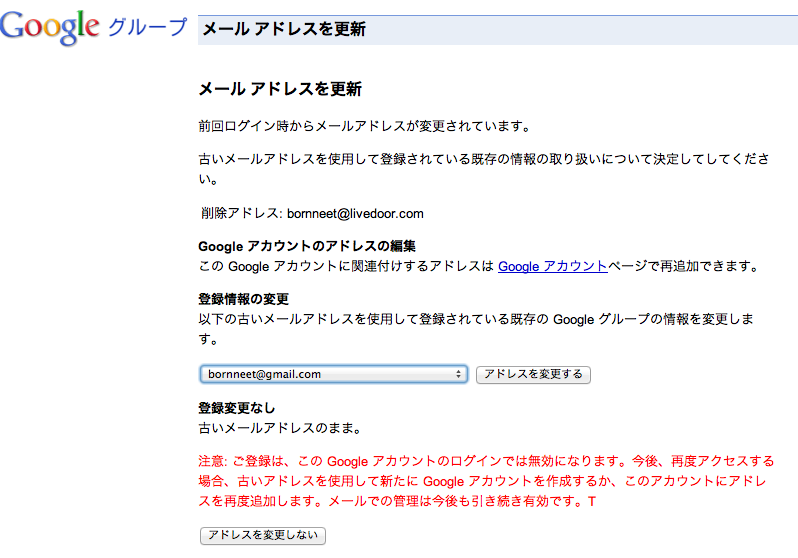Click the red 注意 warning text
798x558 pixels.
pyautogui.click(x=486, y=481)
